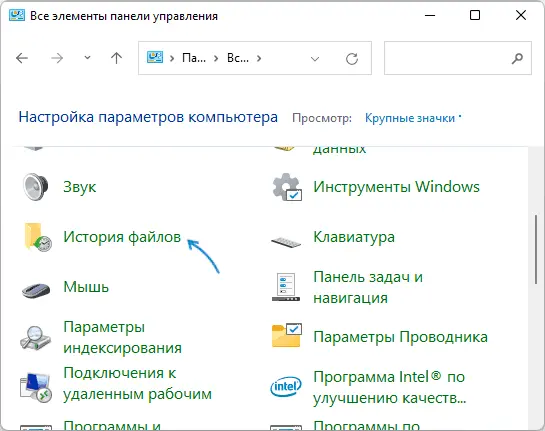The height and width of the screenshot is (431, 545).
Task: Click the refresh button in address bar
Action: (x=352, y=58)
